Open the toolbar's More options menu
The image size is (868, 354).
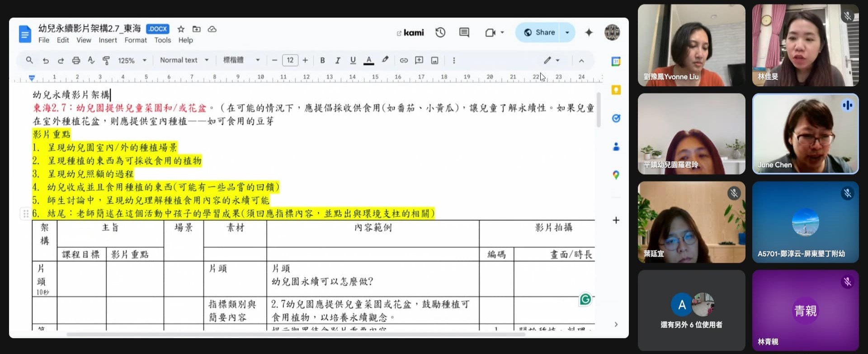pos(454,60)
